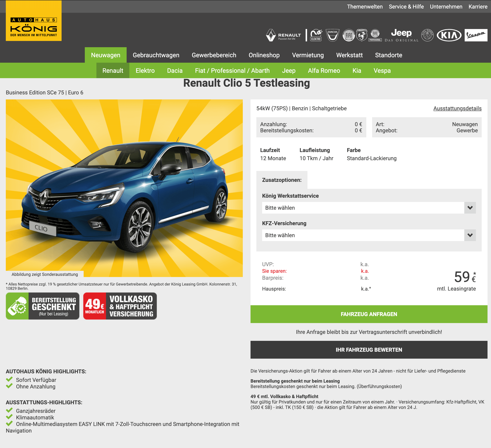Click the Elektro plug brand icon

click(316, 35)
